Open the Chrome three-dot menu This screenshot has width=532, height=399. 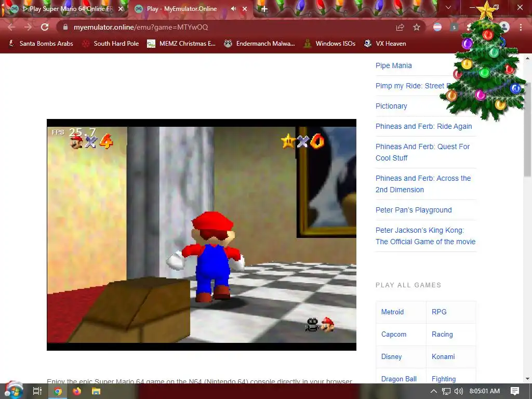coord(521,27)
